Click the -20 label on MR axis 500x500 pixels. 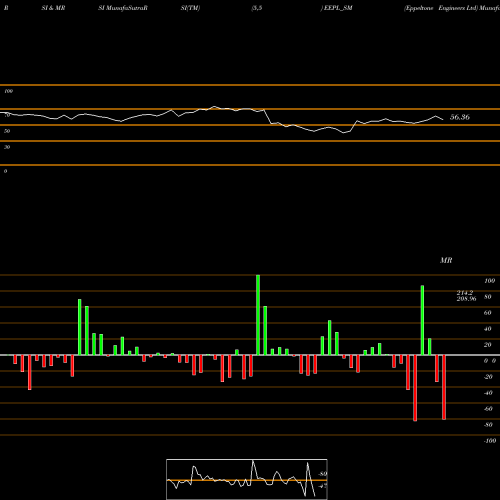[x=488, y=377]
